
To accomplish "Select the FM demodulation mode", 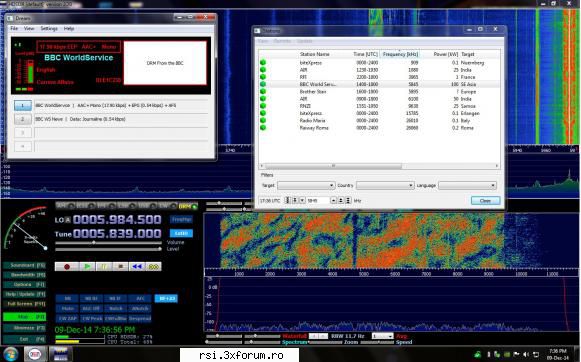I will coord(105,206).
